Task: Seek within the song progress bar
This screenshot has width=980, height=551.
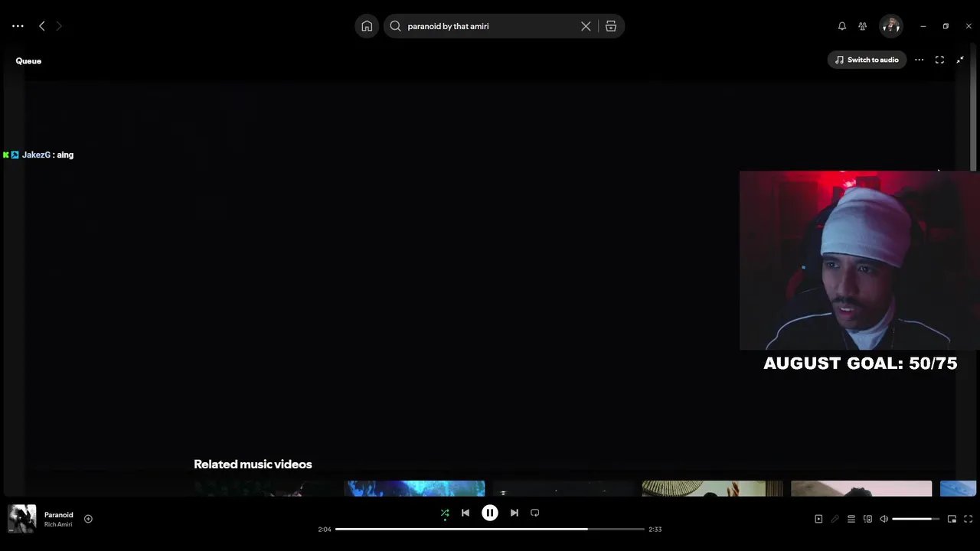Action: coord(490,529)
